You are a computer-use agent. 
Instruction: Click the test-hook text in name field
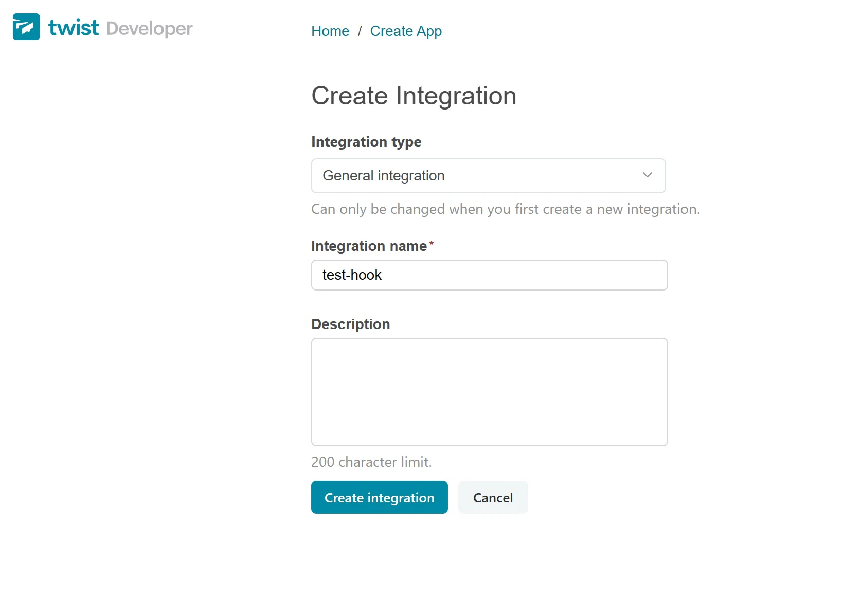pyautogui.click(x=352, y=275)
